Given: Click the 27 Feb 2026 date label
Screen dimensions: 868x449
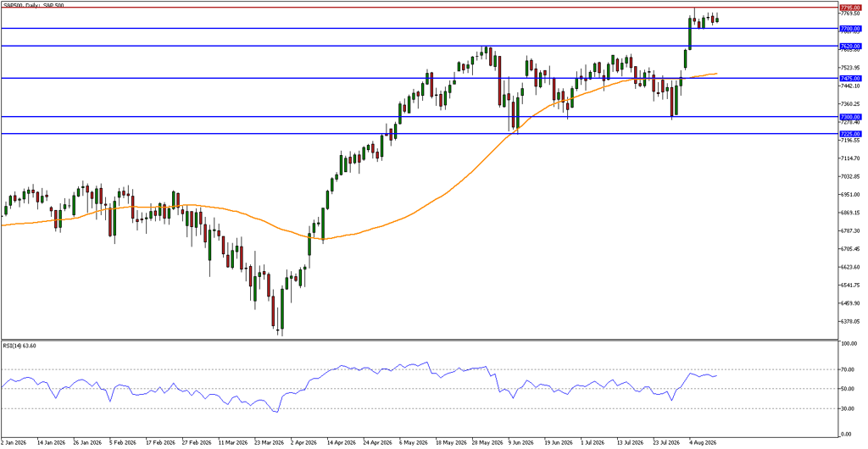Looking at the screenshot, I should pos(196,443).
